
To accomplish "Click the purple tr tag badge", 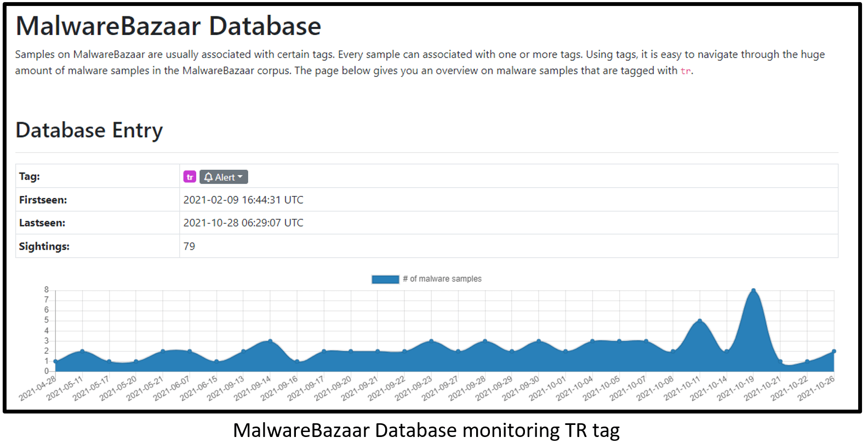I will 190,177.
